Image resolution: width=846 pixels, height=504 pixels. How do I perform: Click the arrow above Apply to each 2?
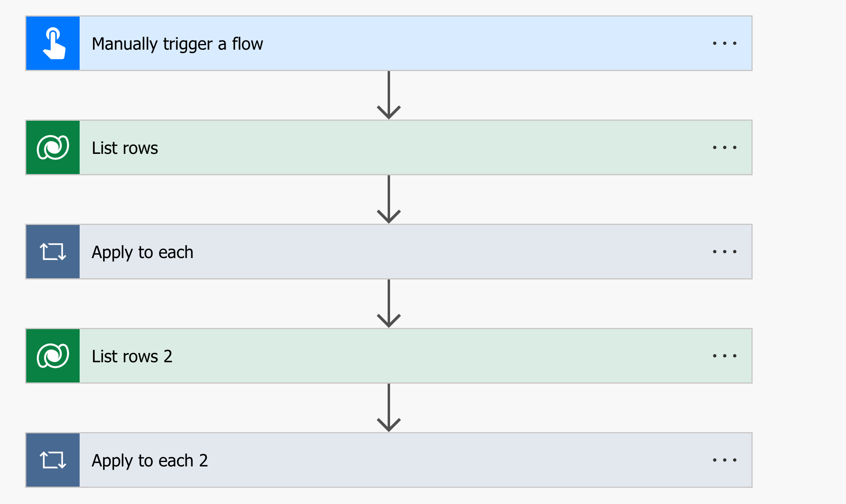388,408
